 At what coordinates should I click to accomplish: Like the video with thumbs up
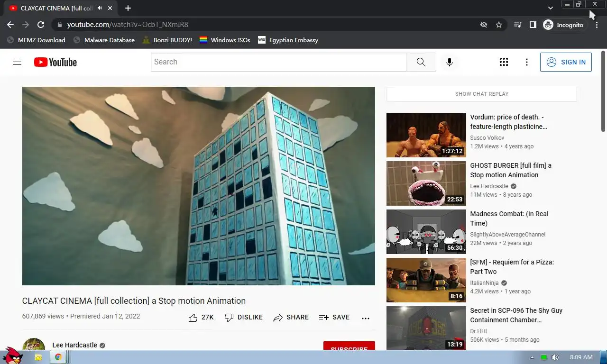click(201, 318)
